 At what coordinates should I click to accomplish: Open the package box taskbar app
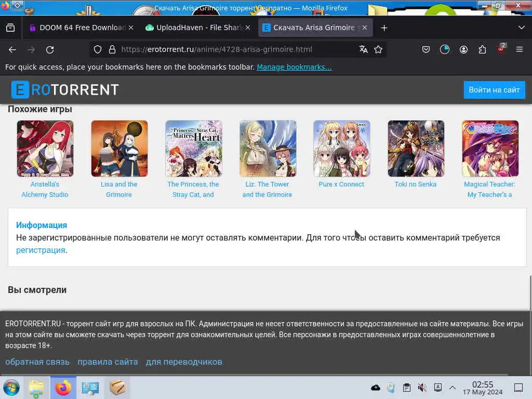tap(117, 388)
